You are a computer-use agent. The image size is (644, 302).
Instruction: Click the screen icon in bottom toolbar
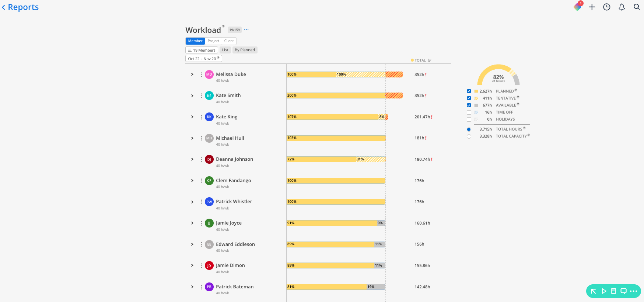pyautogui.click(x=623, y=291)
